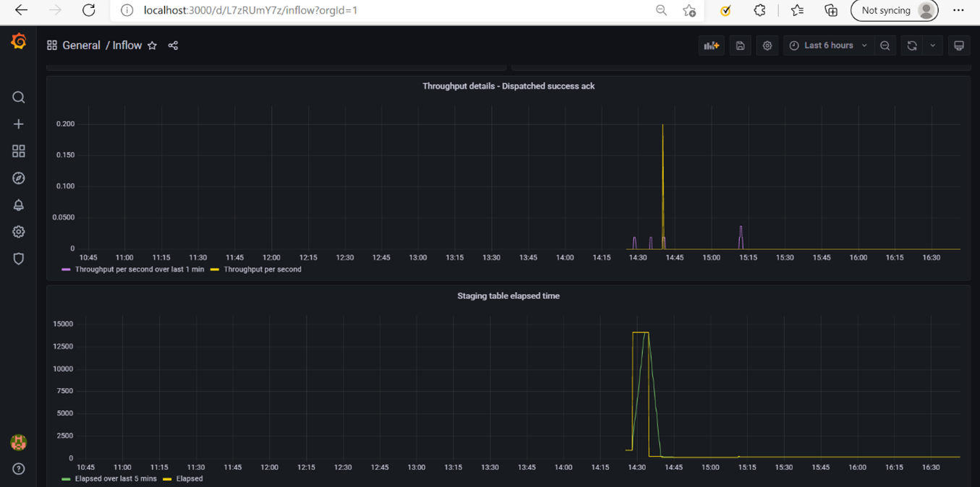This screenshot has height=487, width=980.
Task: Open the 'Last 6 hours' time range picker
Action: (828, 46)
